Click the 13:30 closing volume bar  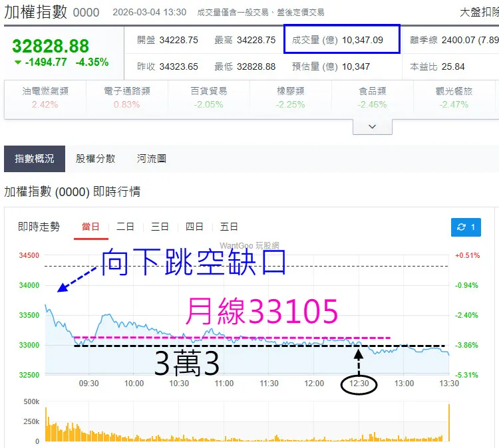[449, 423]
